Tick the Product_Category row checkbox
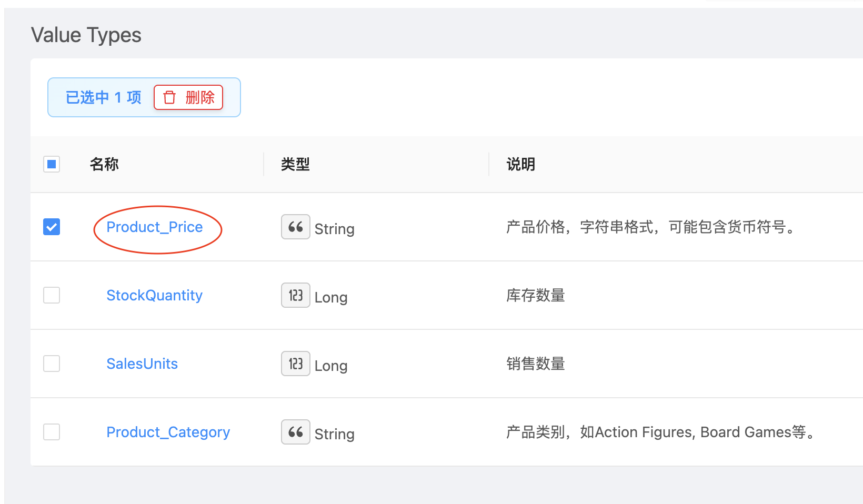863x504 pixels. click(52, 432)
